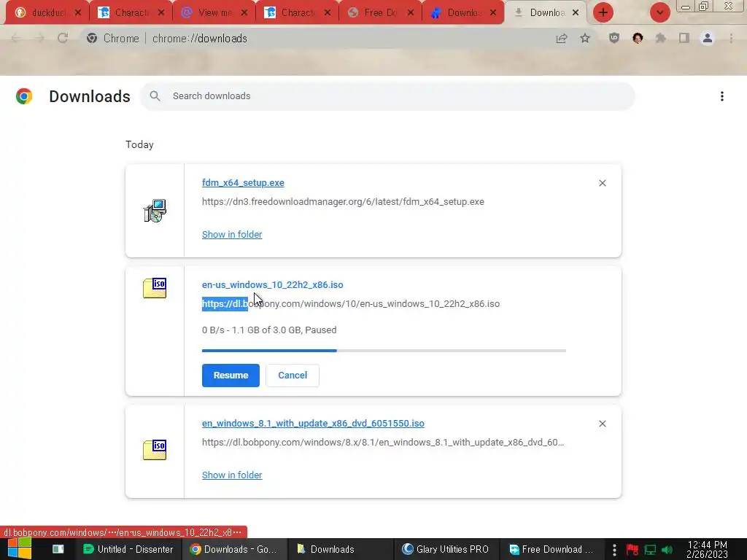Open the avatar extension icon next to the shield

coord(638,38)
